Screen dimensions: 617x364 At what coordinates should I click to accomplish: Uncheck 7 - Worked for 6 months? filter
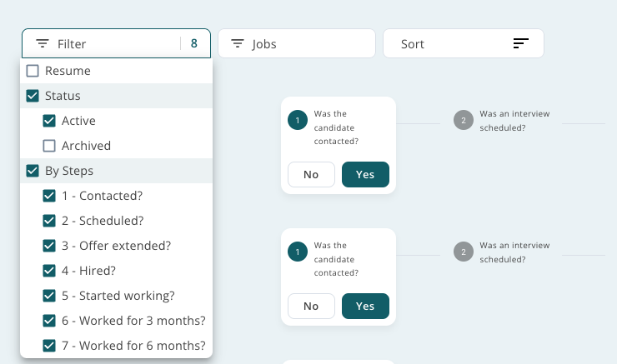49,346
